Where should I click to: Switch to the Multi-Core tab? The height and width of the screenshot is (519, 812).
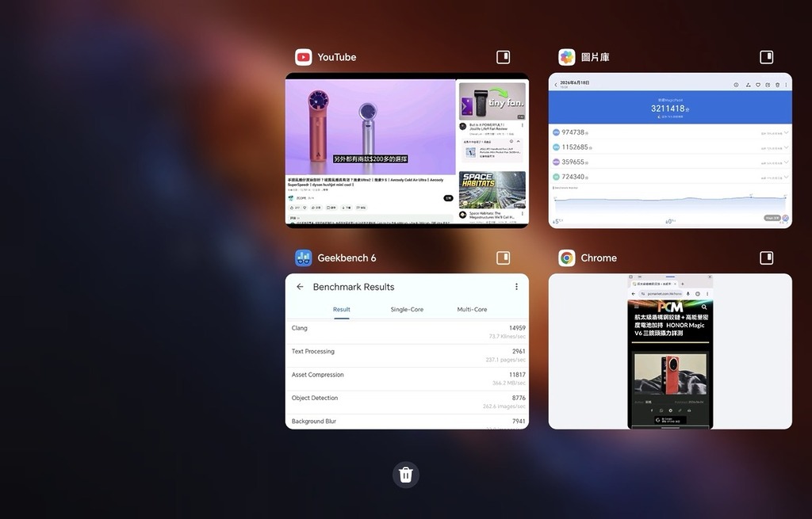pyautogui.click(x=472, y=310)
